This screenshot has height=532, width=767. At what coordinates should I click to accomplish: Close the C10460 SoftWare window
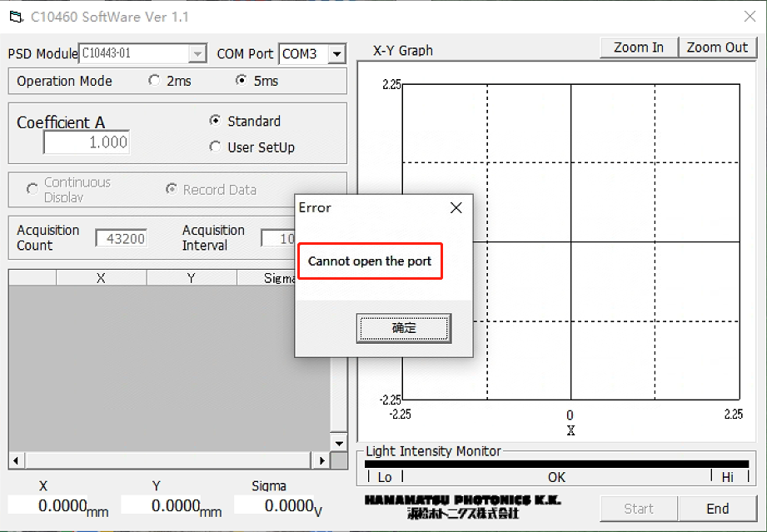click(x=749, y=17)
